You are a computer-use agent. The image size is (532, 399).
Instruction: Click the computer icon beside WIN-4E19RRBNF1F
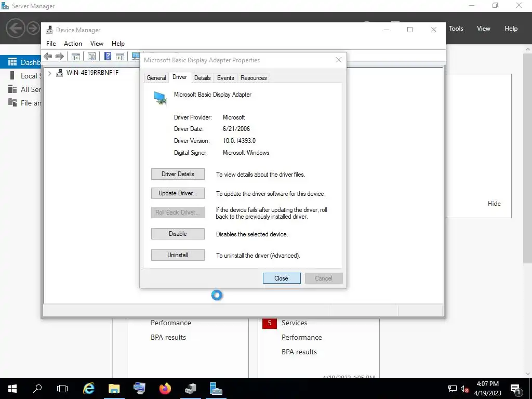pos(60,73)
